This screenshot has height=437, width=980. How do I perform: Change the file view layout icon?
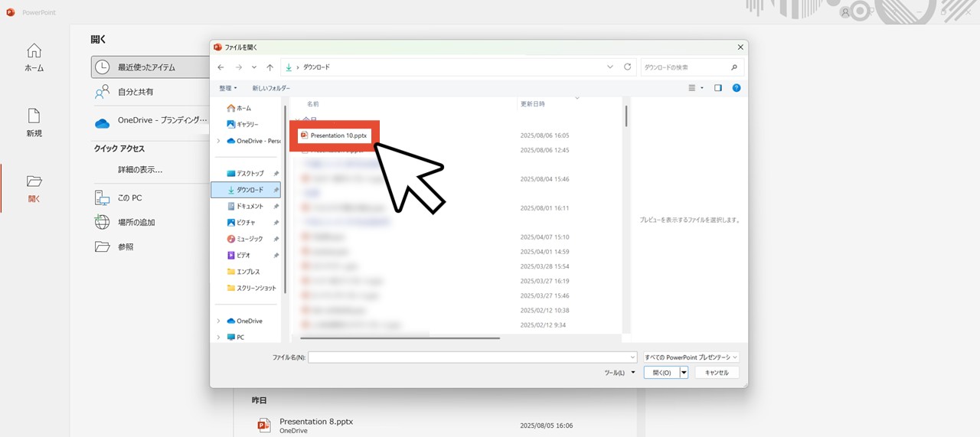[x=692, y=88]
